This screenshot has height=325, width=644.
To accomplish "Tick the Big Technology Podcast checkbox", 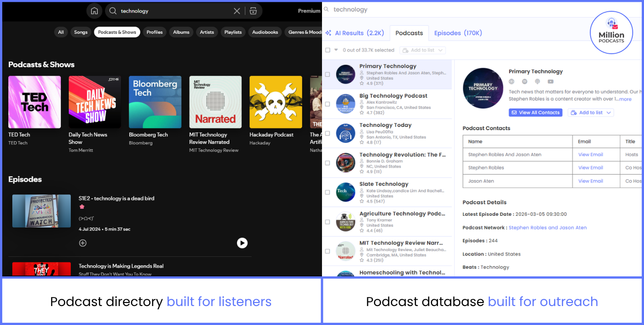I will point(327,104).
